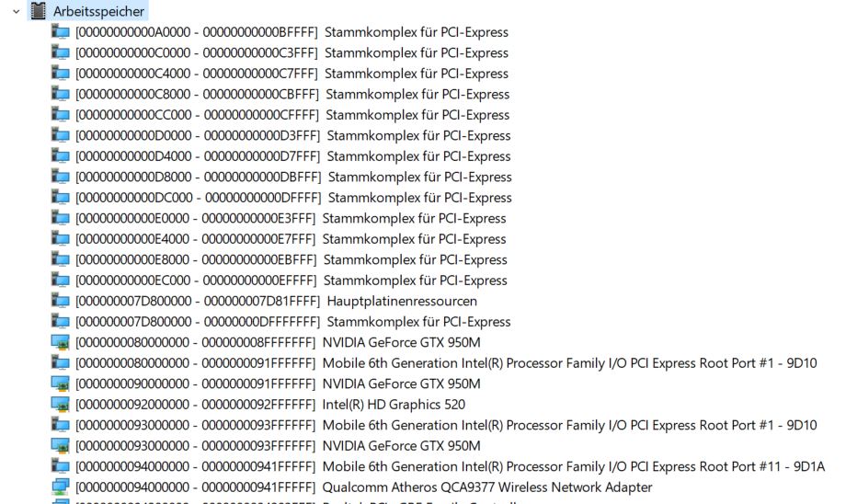Click icon of Stammkomplex entry starting 000000007D800000
This screenshot has height=504, width=846.
click(x=61, y=322)
